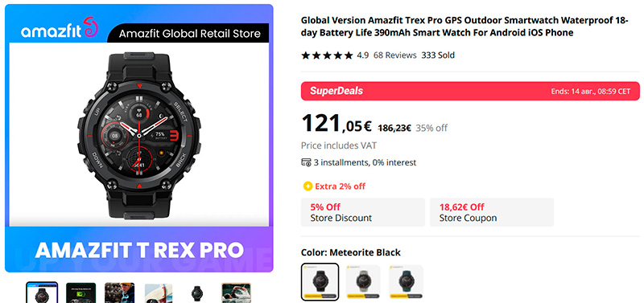Click the main Amazfit T Rex Pro image
This screenshot has width=644, height=303.
point(138,138)
